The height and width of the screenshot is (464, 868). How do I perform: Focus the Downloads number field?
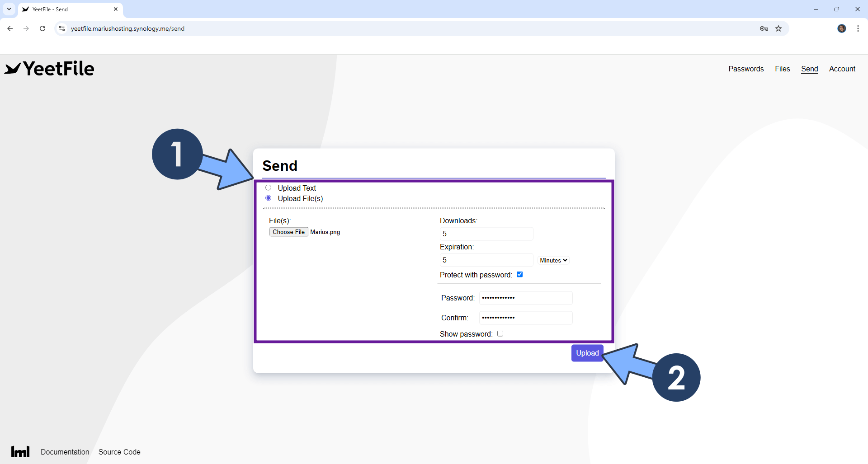click(486, 234)
